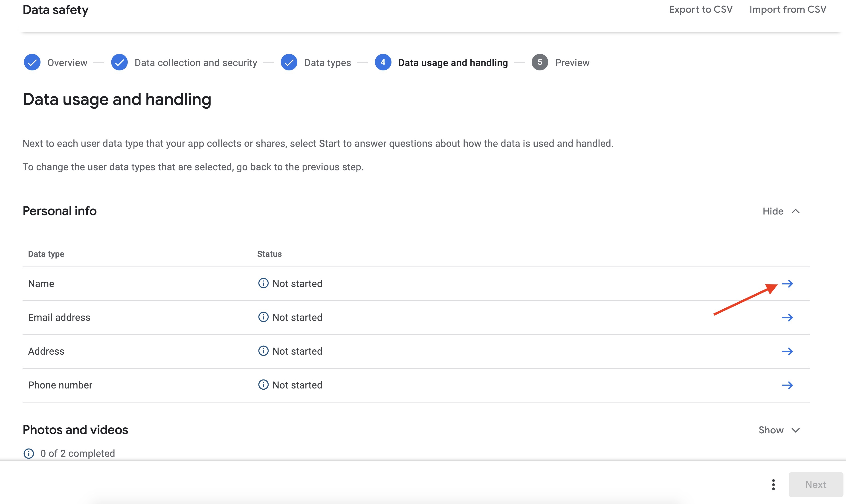Click Not started status in Phone number row
The height and width of the screenshot is (504, 846).
(x=297, y=385)
